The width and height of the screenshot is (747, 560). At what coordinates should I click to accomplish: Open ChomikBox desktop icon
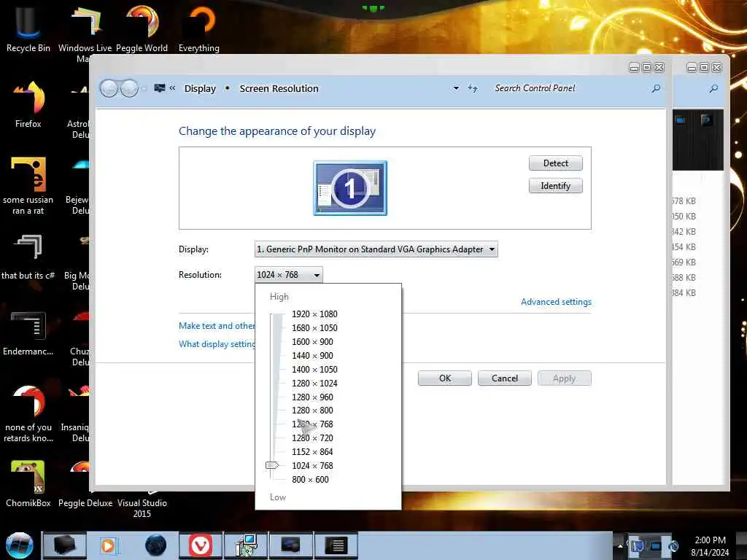(28, 483)
